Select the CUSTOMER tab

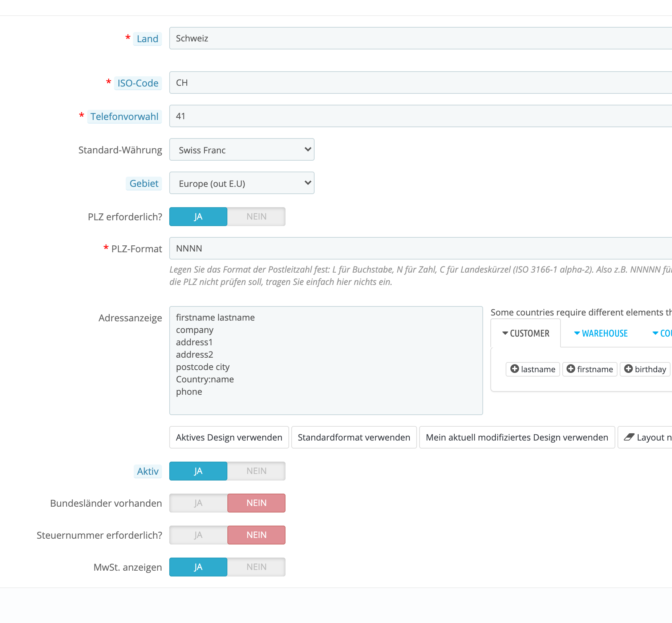(526, 333)
